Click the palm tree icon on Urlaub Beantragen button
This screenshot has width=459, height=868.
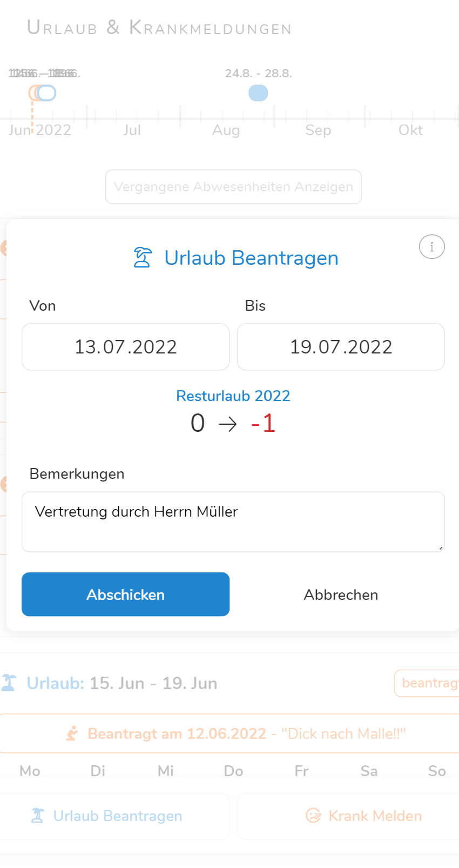click(x=37, y=815)
